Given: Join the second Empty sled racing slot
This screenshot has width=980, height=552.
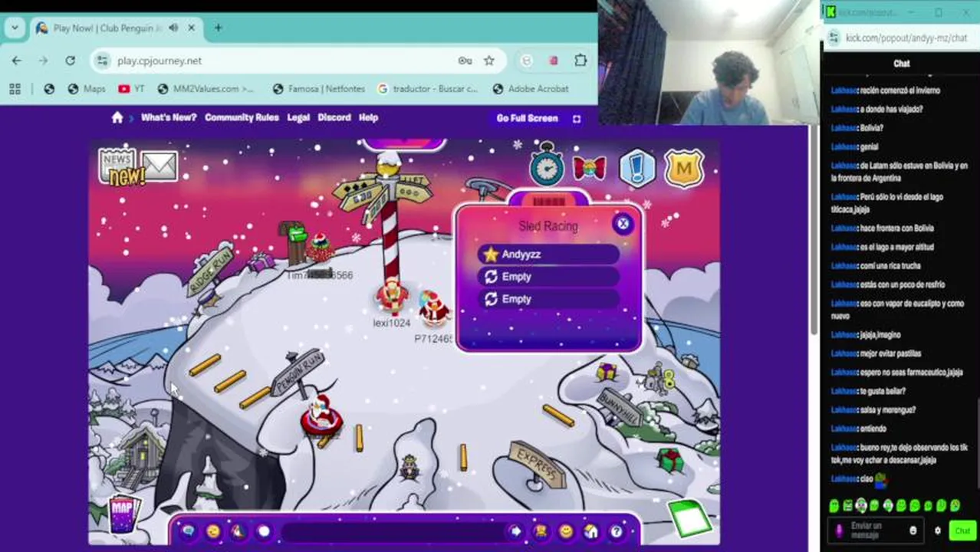Looking at the screenshot, I should [548, 299].
